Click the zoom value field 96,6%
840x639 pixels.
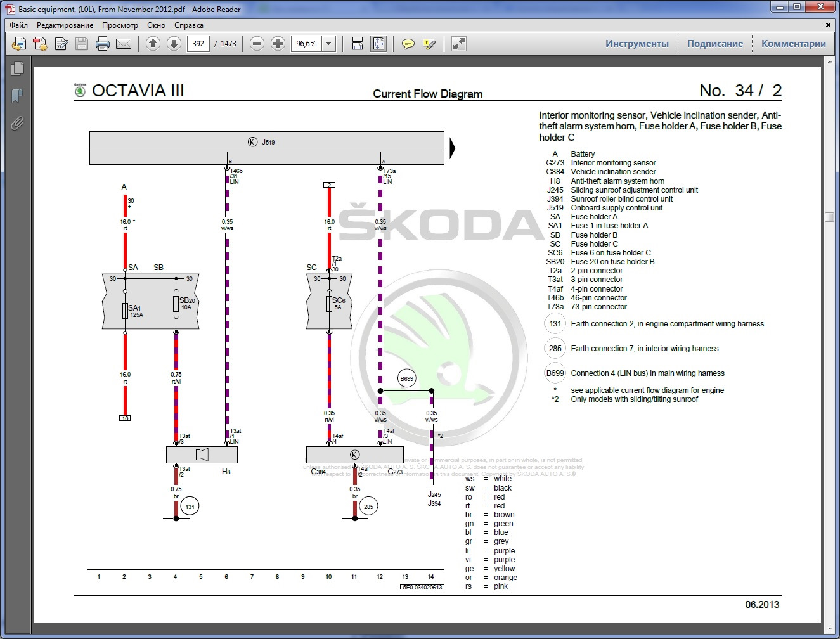pos(306,44)
